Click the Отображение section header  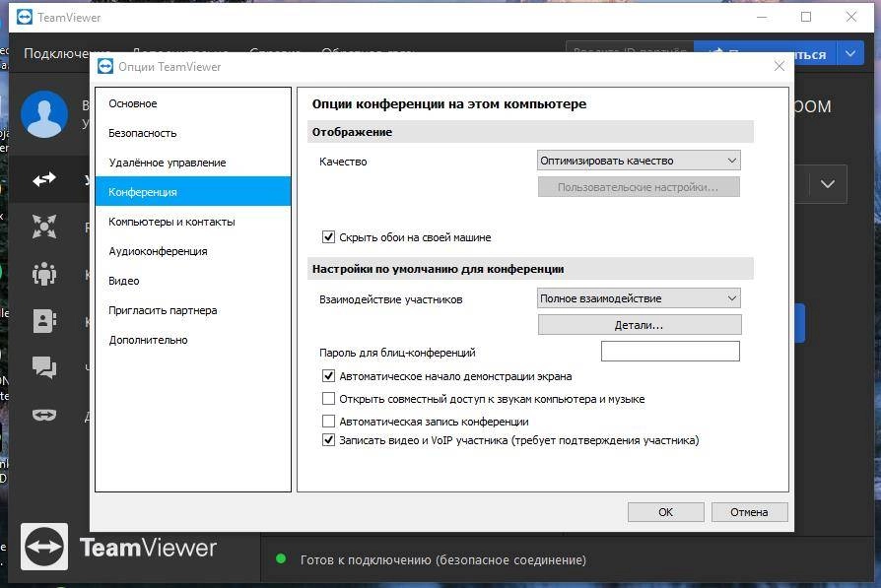tap(530, 132)
